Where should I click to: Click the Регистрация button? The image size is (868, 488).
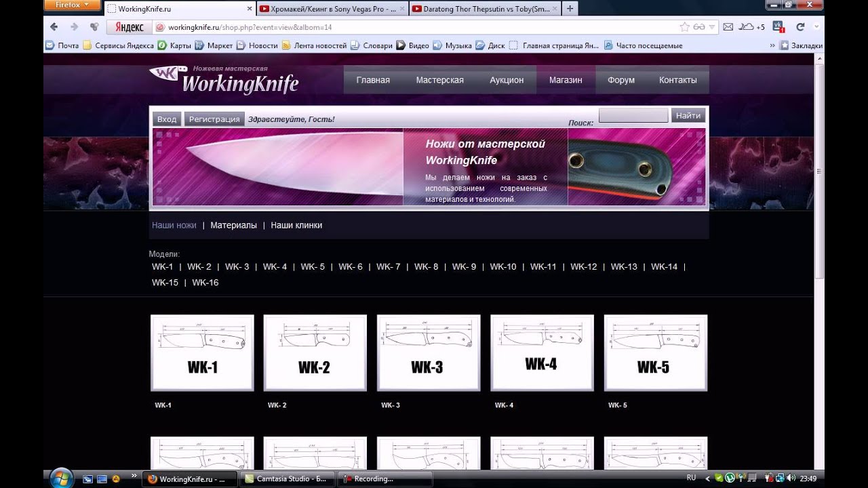pyautogui.click(x=214, y=119)
